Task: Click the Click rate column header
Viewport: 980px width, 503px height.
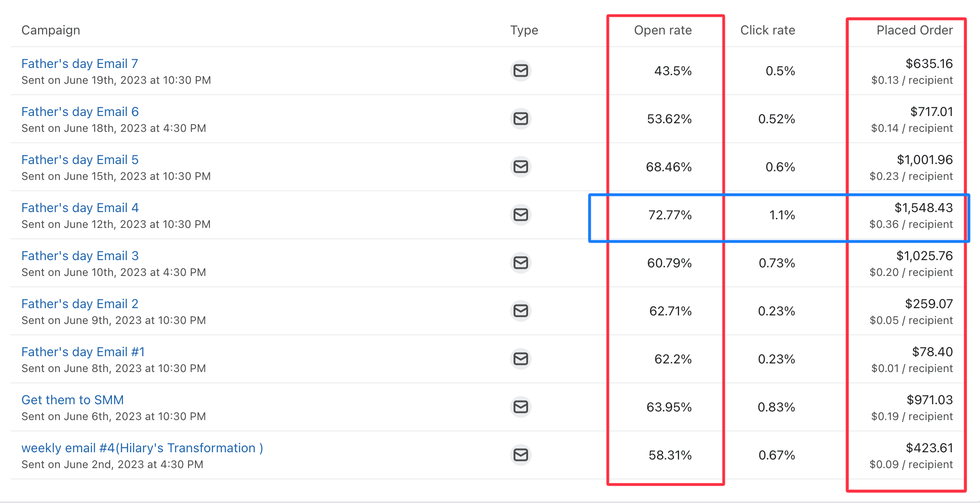Action: pyautogui.click(x=767, y=30)
